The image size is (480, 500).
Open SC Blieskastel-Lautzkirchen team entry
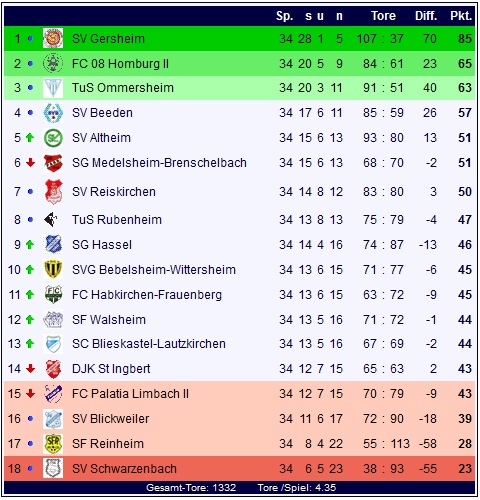(149, 344)
